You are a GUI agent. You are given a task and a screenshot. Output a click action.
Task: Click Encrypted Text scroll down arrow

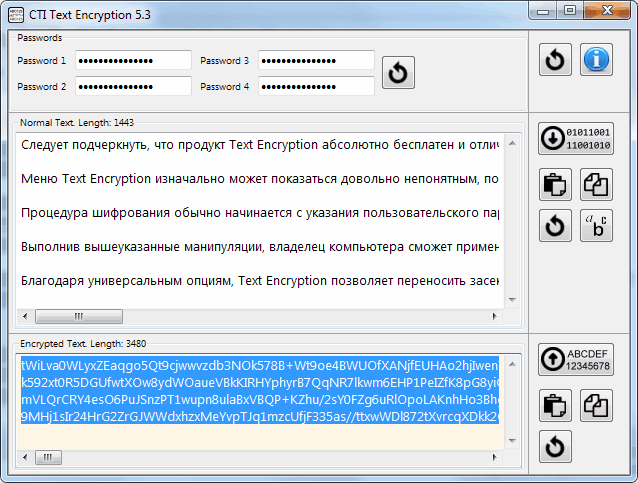tap(512, 441)
